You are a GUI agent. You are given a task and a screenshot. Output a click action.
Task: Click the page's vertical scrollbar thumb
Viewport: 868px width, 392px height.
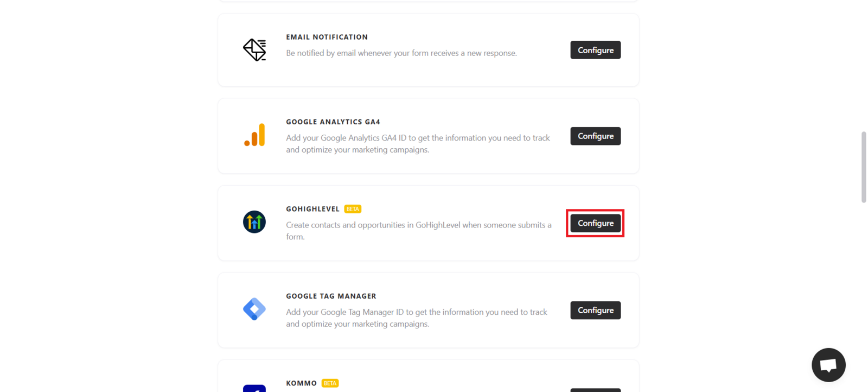coord(864,167)
